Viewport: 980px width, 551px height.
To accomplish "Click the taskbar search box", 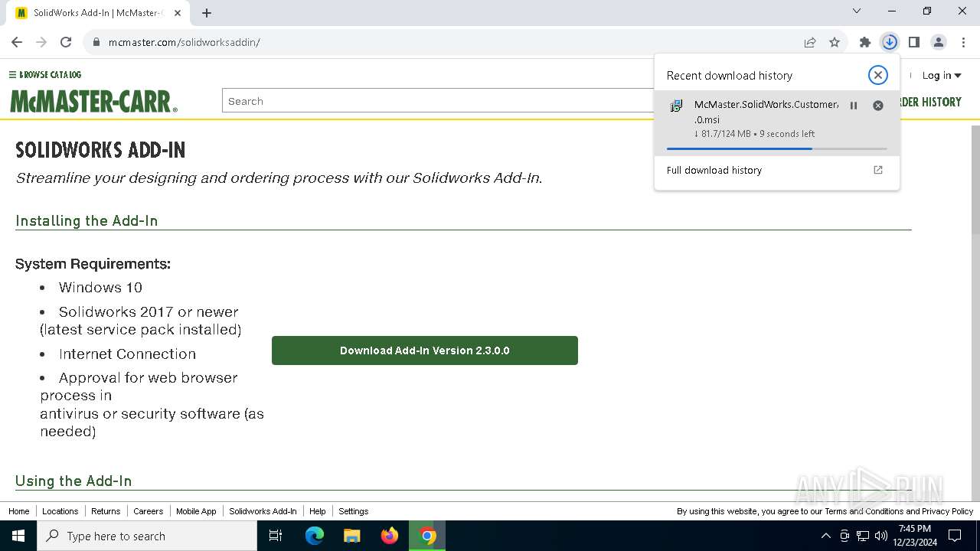I will [x=147, y=536].
